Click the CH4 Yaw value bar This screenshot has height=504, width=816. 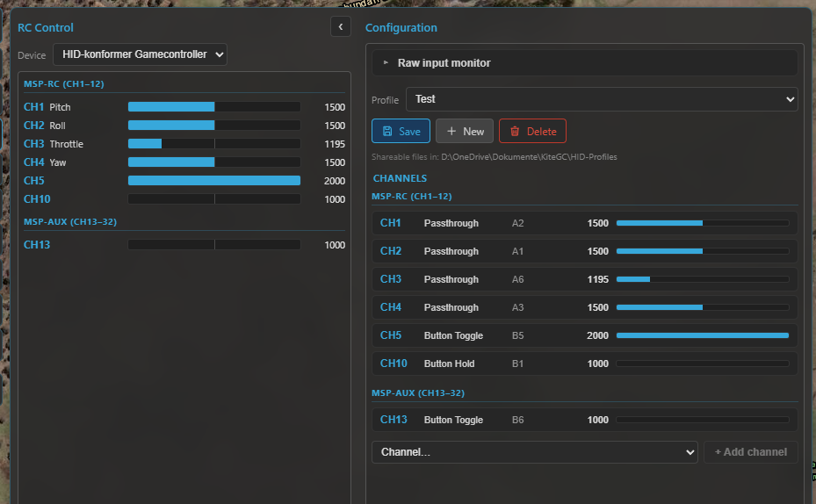click(214, 162)
